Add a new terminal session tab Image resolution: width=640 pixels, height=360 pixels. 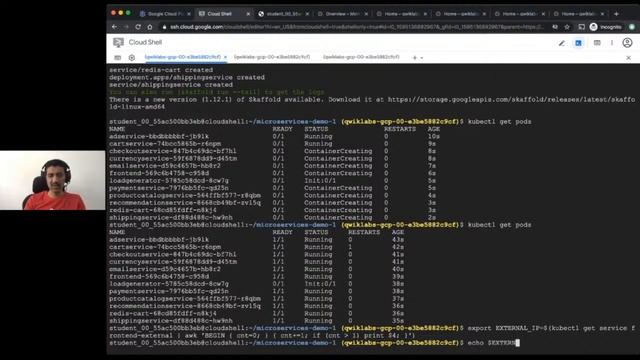pos(415,58)
